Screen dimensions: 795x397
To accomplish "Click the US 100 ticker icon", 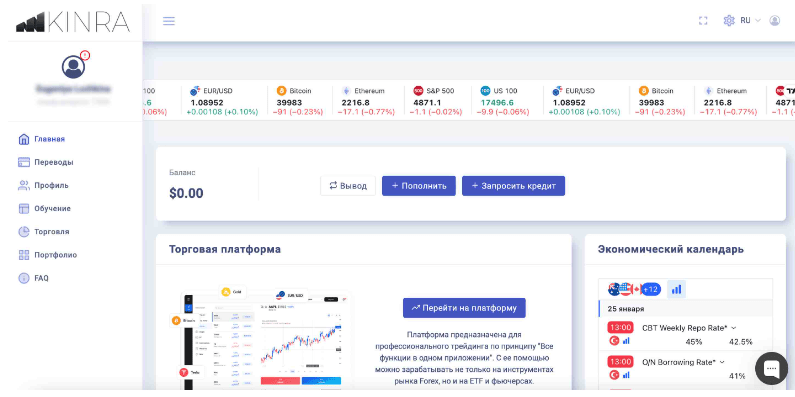I will (485, 91).
